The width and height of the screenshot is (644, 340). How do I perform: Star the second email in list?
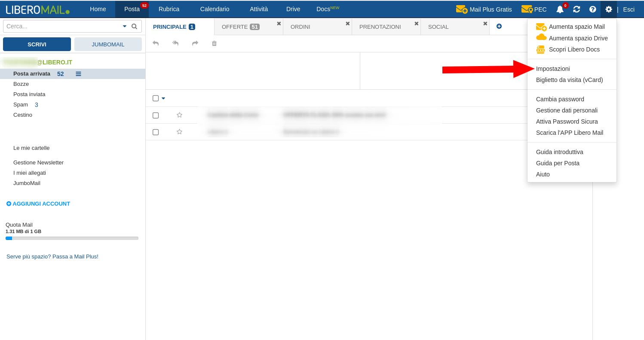[179, 132]
